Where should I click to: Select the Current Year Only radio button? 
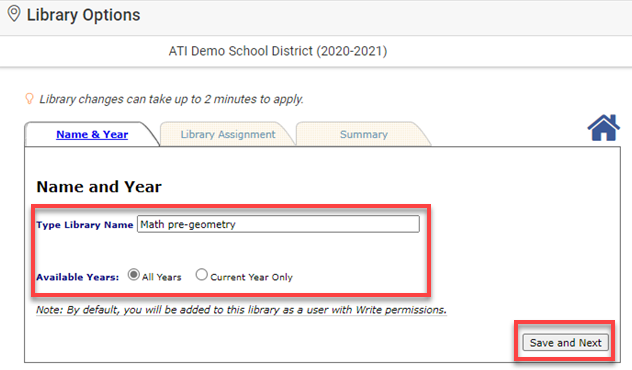(x=202, y=275)
